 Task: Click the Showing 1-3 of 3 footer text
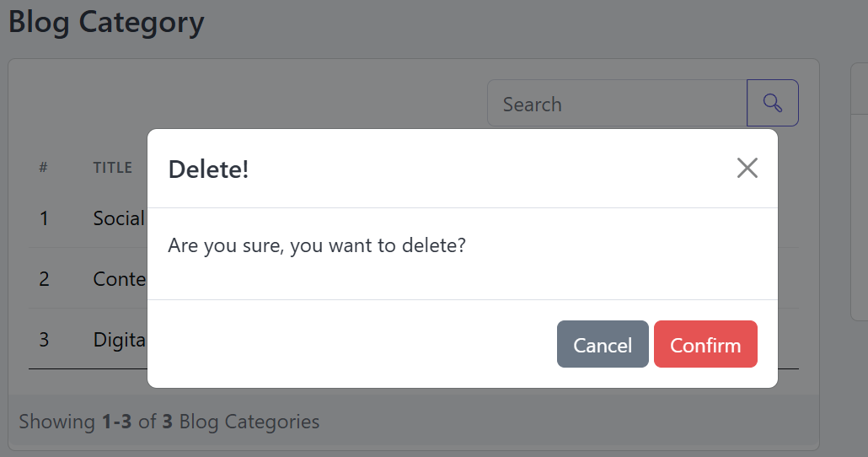(169, 422)
